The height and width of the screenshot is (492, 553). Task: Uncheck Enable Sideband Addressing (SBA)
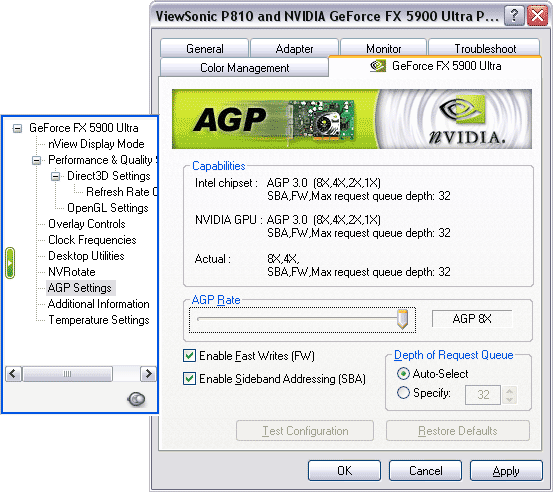(189, 379)
